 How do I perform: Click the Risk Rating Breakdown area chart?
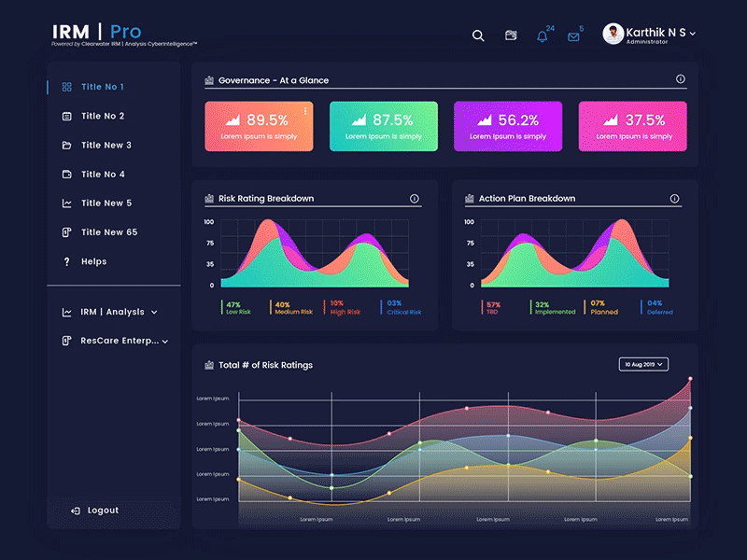coord(315,253)
